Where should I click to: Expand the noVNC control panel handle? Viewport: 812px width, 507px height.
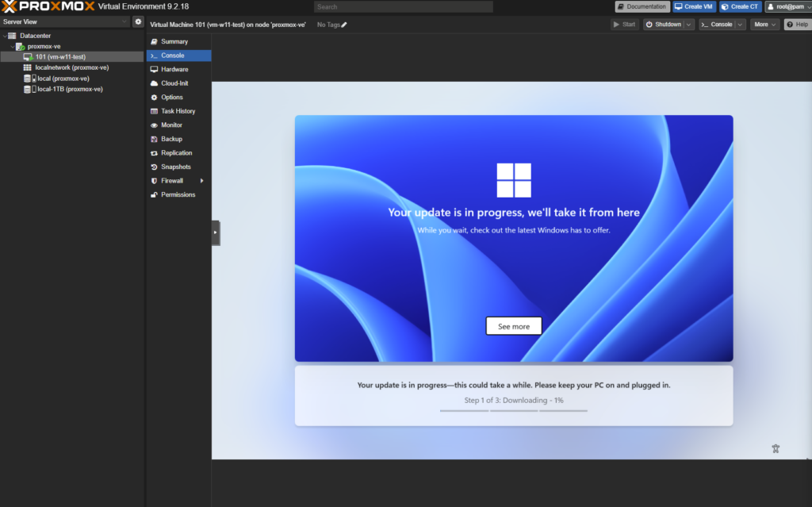click(216, 232)
